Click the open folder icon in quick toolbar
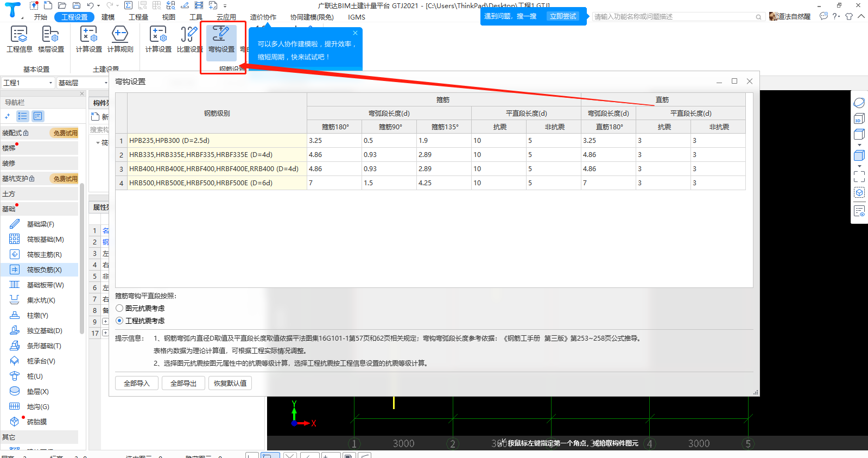The height and width of the screenshot is (458, 868). tap(62, 5)
